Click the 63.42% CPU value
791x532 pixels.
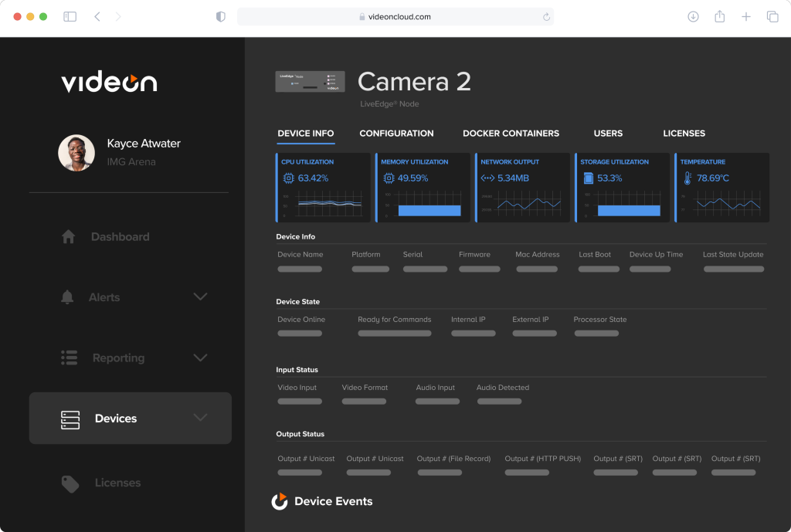313,178
